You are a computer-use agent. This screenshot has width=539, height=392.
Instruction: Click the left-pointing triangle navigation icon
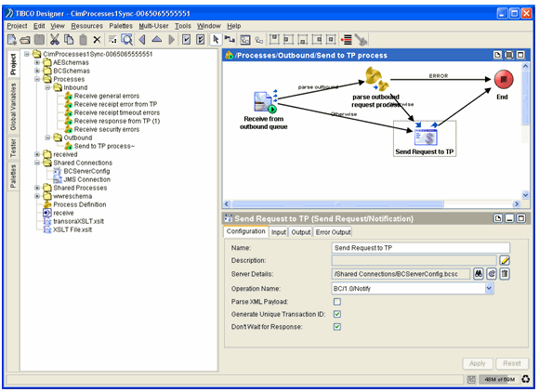[x=142, y=40]
